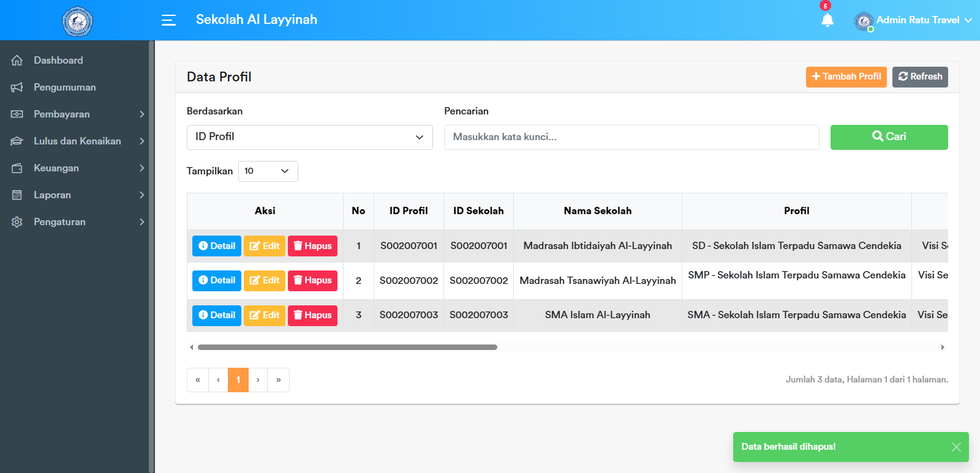The width and height of the screenshot is (980, 473).
Task: Expand the Keuangan sidebar menu
Action: [77, 168]
